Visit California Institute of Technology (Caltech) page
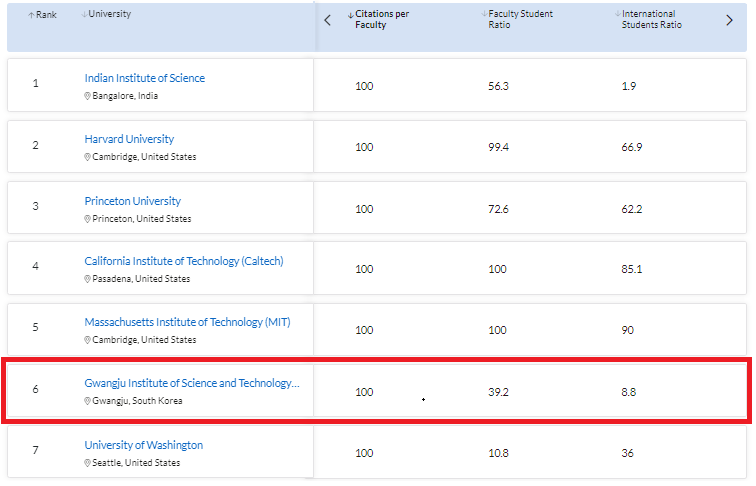The width and height of the screenshot is (756, 486). click(x=183, y=261)
